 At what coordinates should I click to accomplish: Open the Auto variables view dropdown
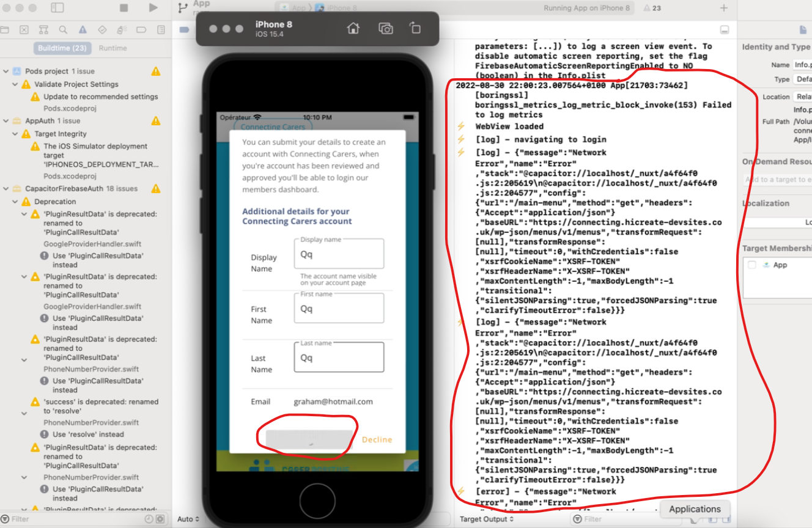coord(188,519)
